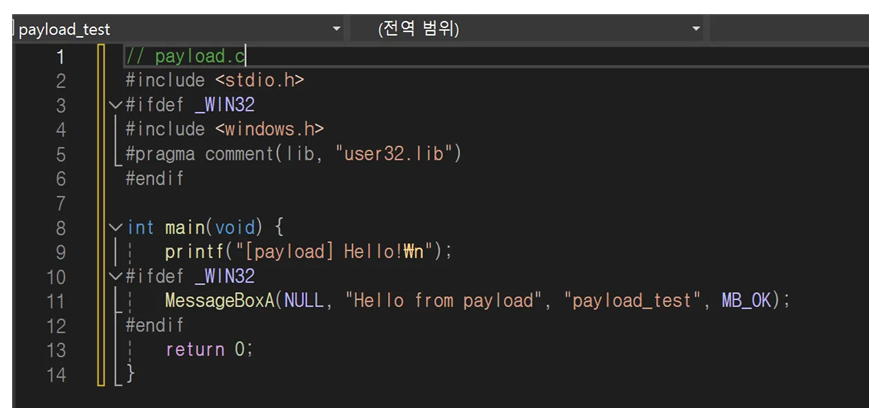
Task: Collapse the #ifdef _WIN32 block at line 10
Action: (116, 276)
